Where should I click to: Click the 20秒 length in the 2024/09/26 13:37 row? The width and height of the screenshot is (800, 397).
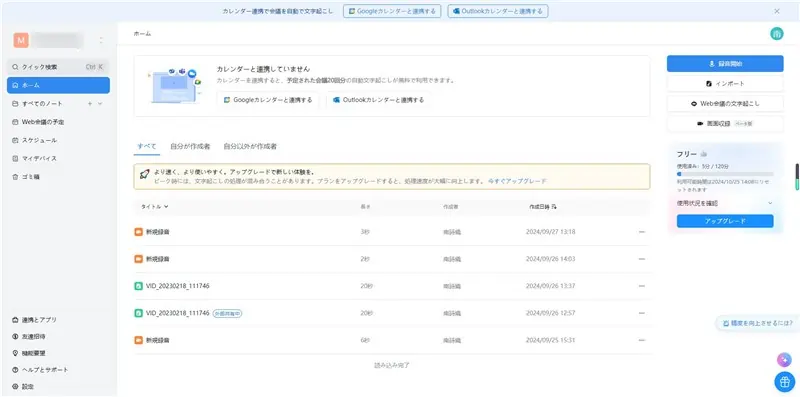pos(366,286)
